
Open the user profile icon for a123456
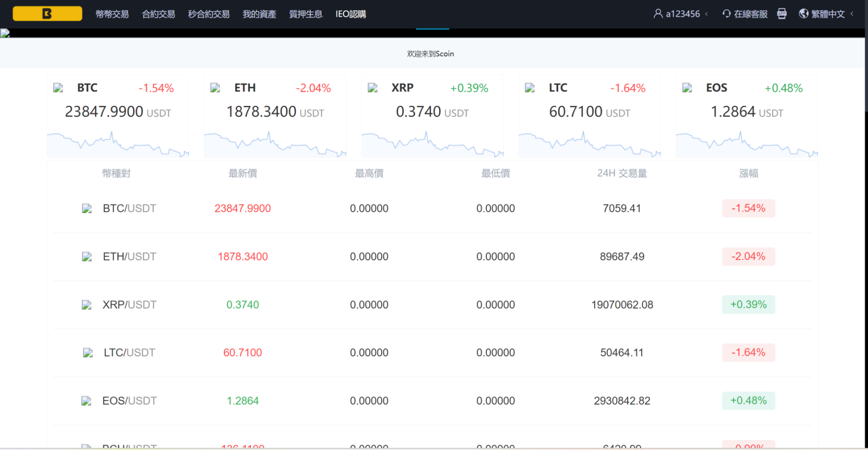(x=658, y=14)
